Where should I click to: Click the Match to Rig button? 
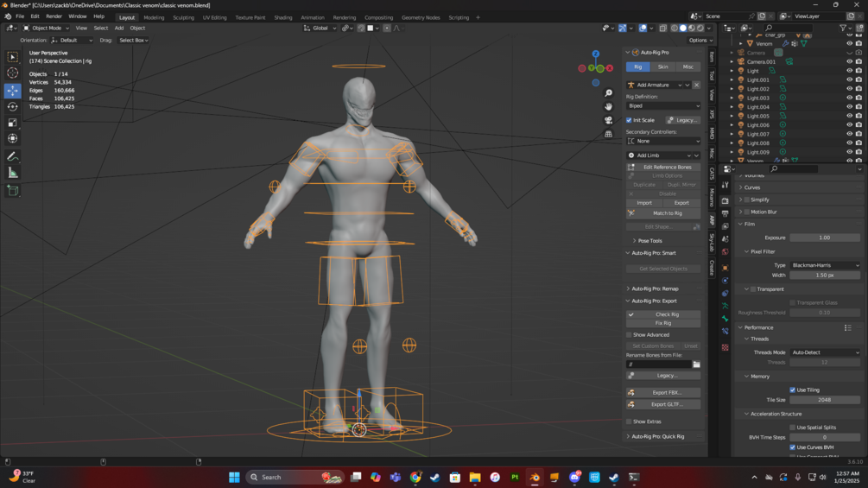tap(663, 213)
